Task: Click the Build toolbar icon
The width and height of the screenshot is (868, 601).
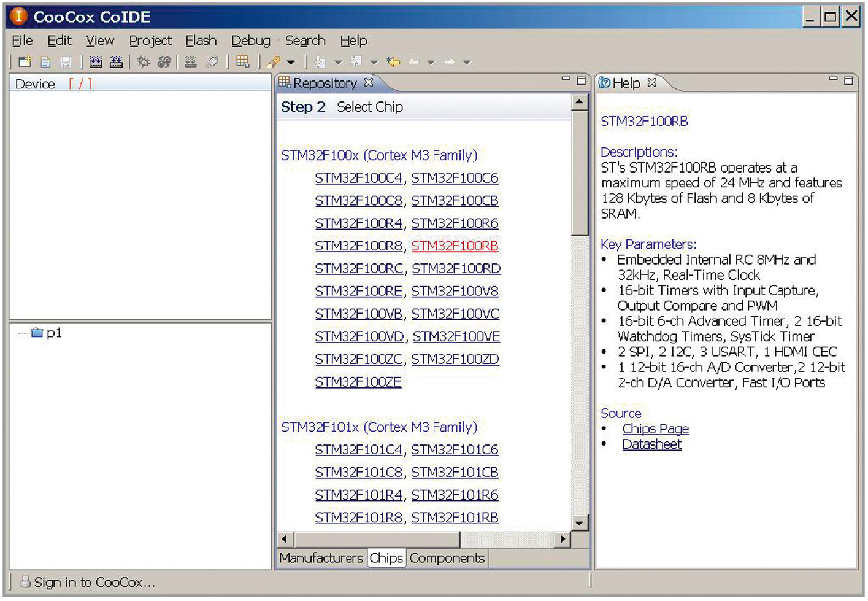Action: click(x=96, y=62)
